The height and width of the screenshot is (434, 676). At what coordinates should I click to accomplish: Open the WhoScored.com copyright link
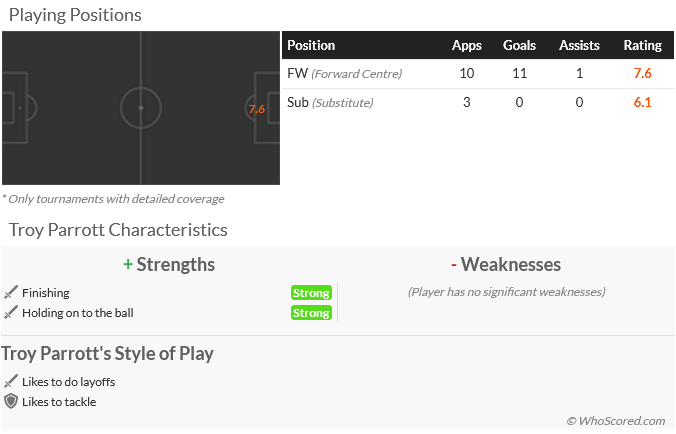(x=615, y=421)
